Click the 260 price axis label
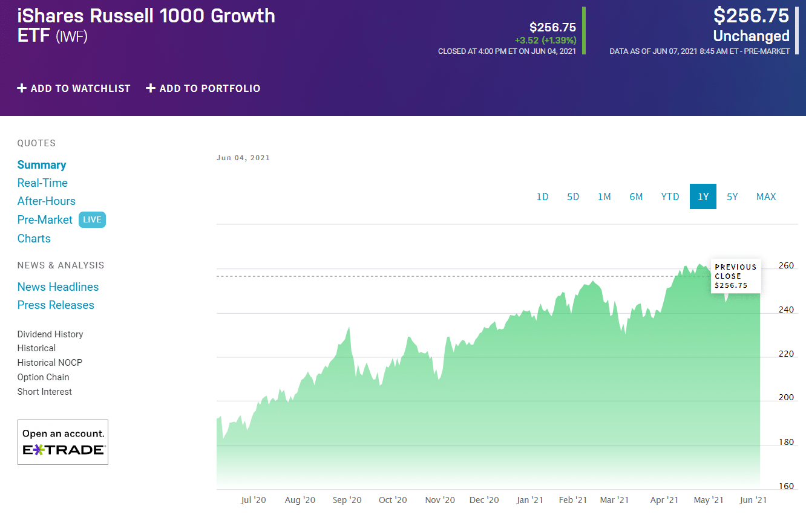Screen dimensions: 806x532 coord(786,265)
